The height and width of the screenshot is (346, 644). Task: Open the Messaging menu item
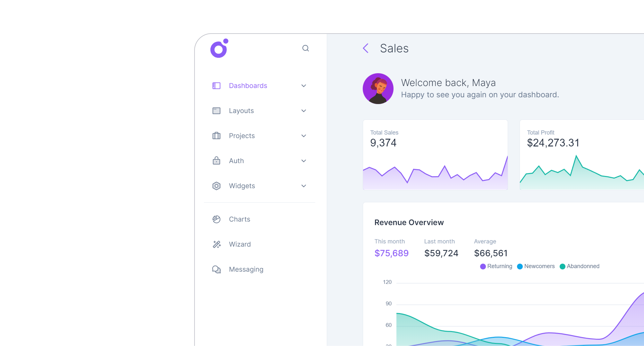[x=246, y=269]
